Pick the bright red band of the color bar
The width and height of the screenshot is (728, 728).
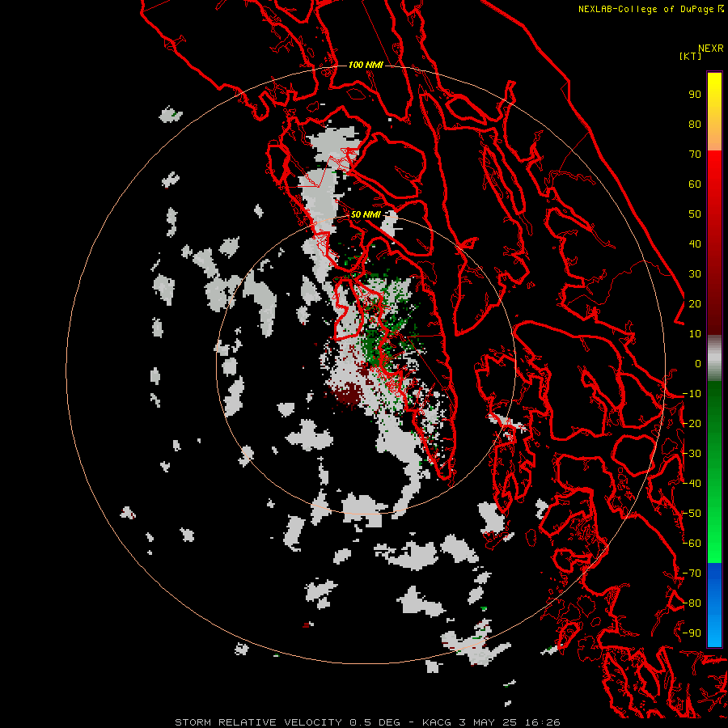[x=714, y=170]
